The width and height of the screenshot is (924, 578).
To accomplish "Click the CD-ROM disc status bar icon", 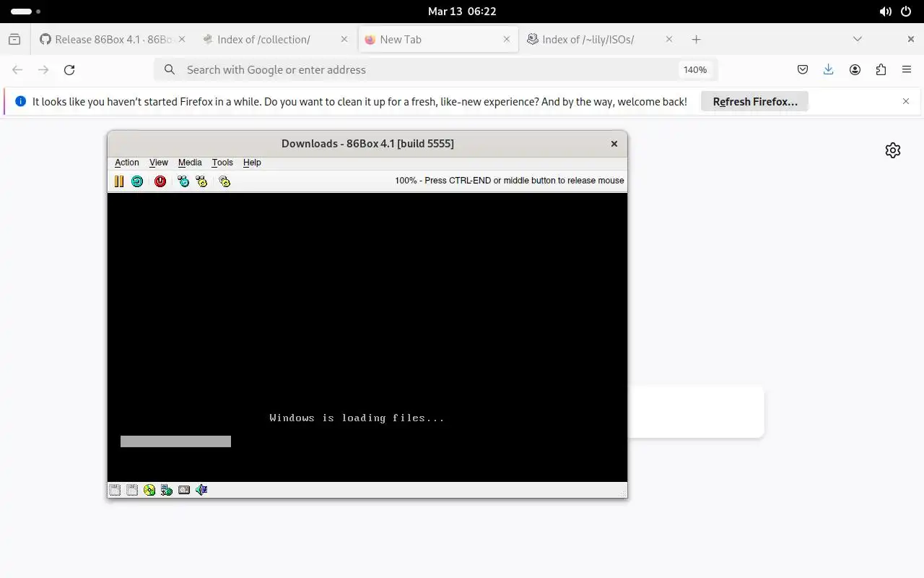I will [x=149, y=490].
